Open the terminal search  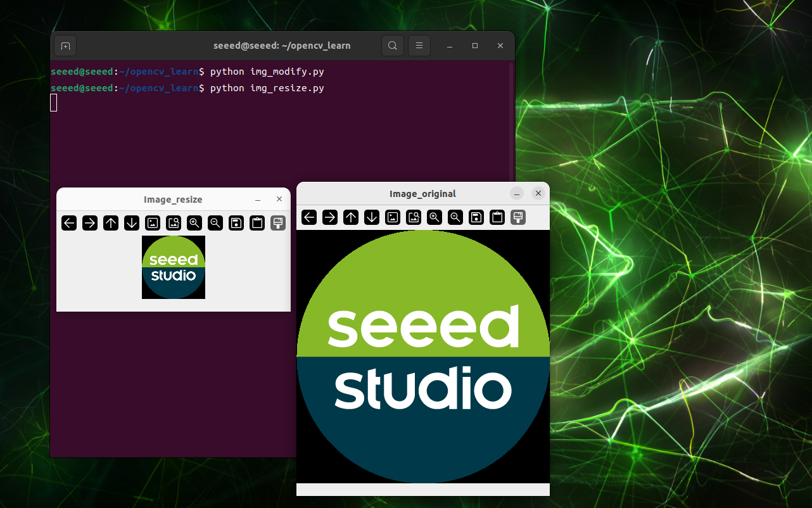pyautogui.click(x=393, y=46)
